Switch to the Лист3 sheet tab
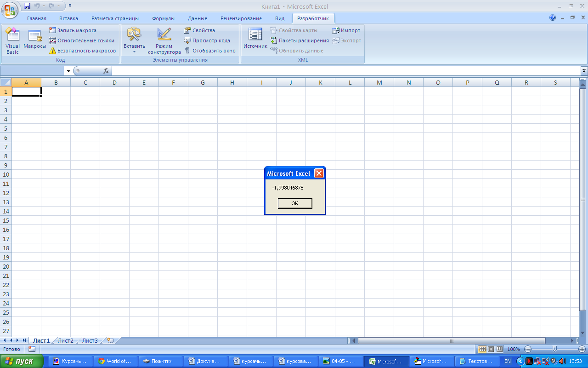Image resolution: width=588 pixels, height=368 pixels. click(x=90, y=340)
